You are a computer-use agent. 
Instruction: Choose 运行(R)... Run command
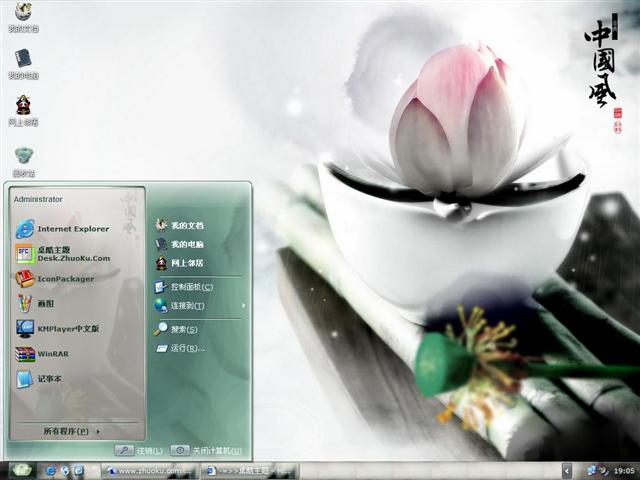186,349
